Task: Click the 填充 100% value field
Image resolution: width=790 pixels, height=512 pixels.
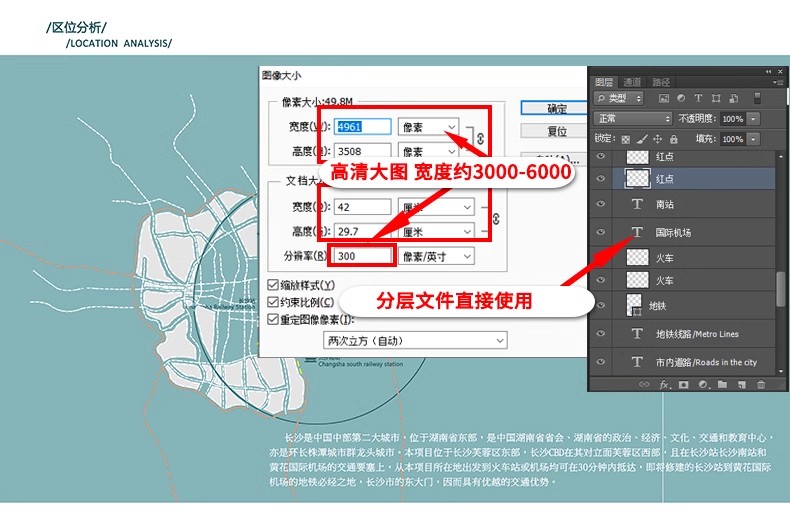Action: 733,139
